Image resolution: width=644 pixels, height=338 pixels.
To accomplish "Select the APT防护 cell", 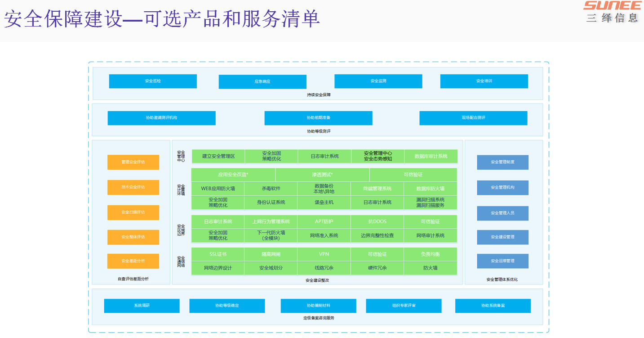I will pos(324,222).
